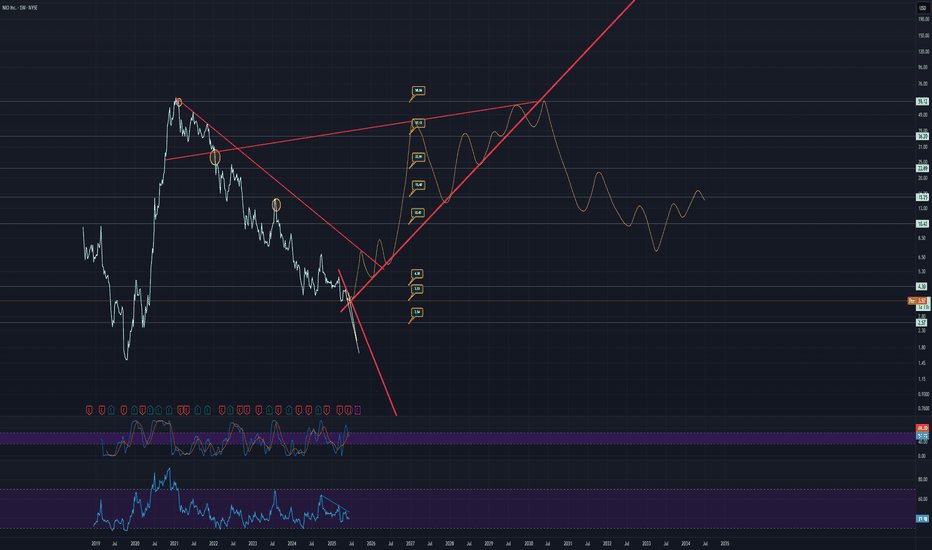This screenshot has height=550, width=932.
Task: Click the NIO Inc. 1W NYSE symbol title
Action: [20, 8]
